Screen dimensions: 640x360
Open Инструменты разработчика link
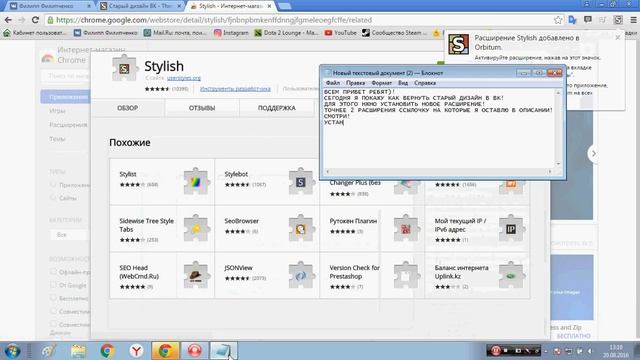tap(235, 89)
